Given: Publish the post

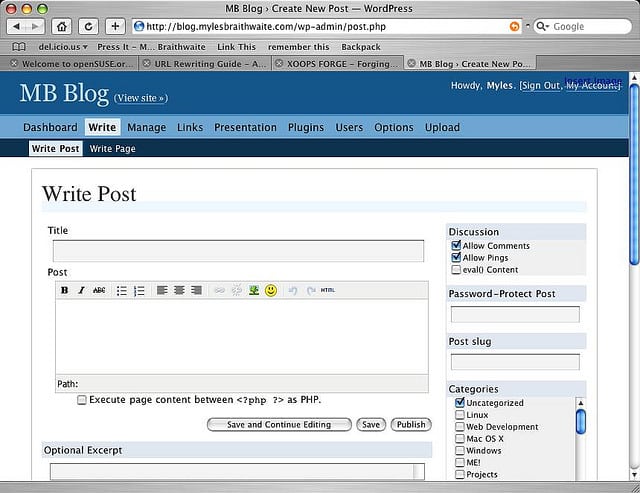Looking at the screenshot, I should coord(411,424).
